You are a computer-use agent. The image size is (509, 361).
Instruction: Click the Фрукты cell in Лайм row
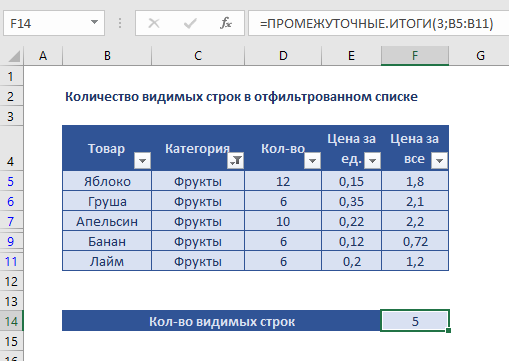[198, 261]
